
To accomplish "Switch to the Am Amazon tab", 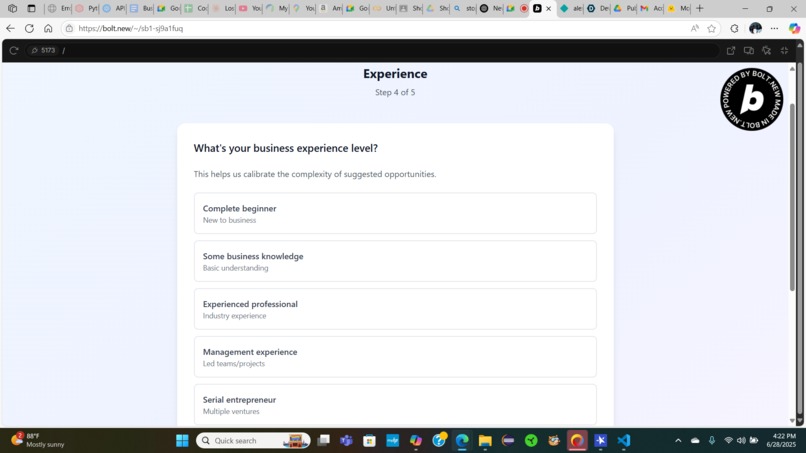I will pos(331,8).
